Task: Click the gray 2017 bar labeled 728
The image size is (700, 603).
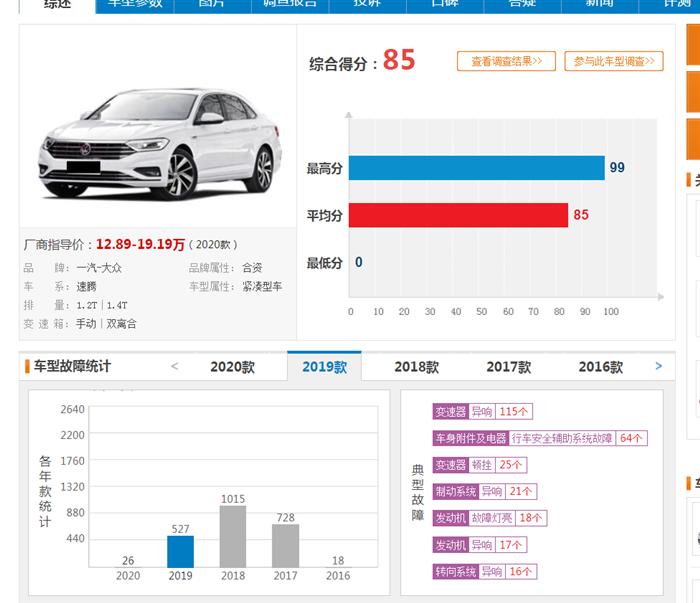Action: (x=286, y=546)
